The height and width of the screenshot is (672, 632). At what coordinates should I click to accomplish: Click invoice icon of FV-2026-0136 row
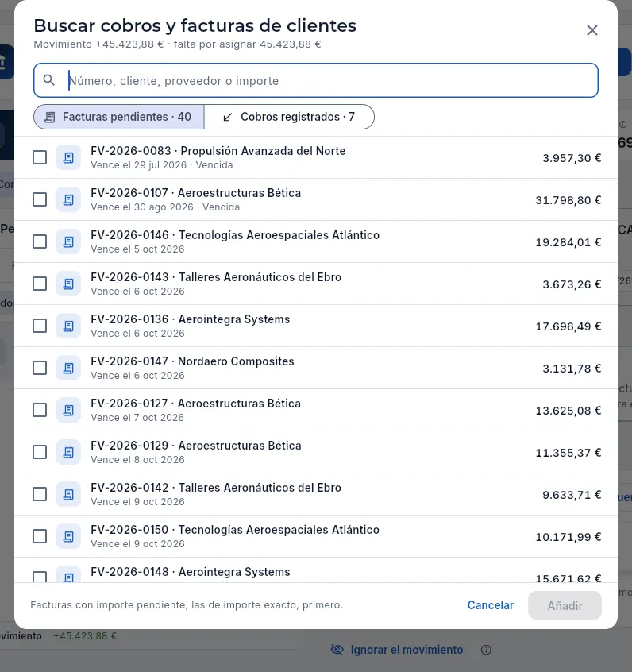(x=68, y=326)
